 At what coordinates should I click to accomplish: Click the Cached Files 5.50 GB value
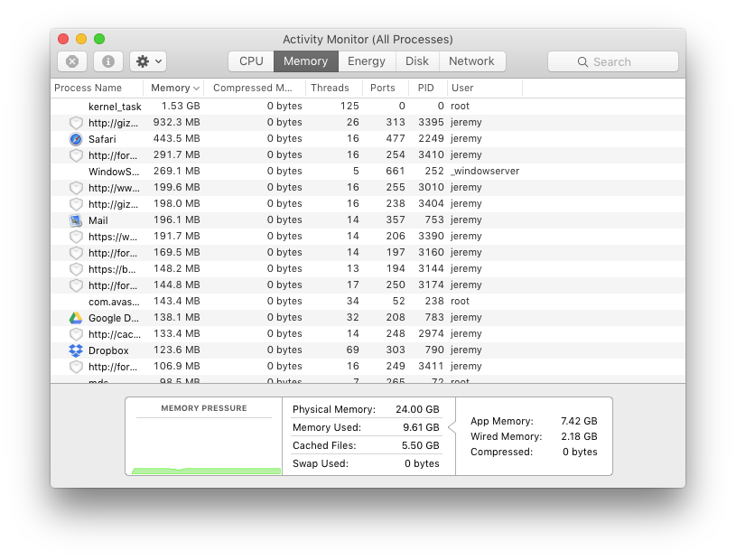(421, 445)
